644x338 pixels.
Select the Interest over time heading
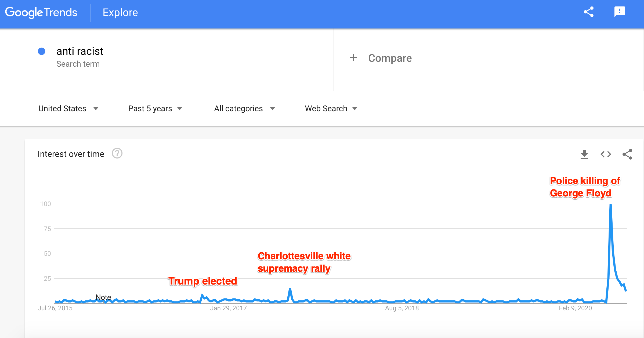(x=71, y=154)
